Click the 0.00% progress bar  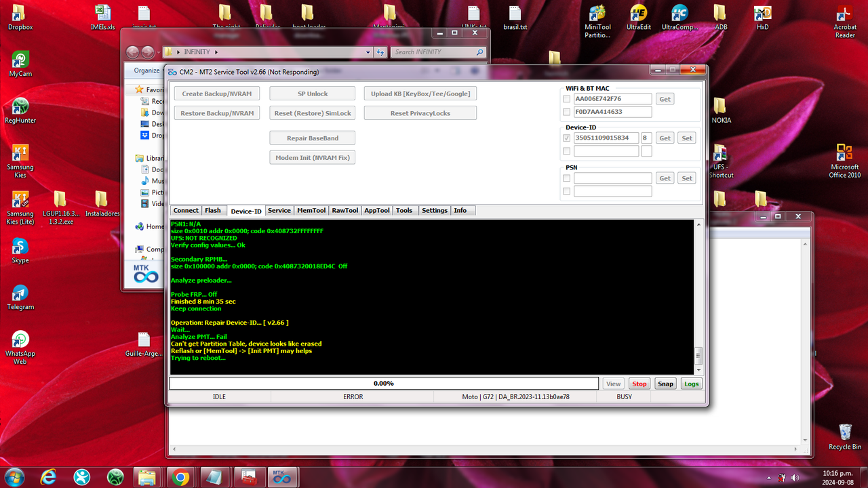coord(383,383)
